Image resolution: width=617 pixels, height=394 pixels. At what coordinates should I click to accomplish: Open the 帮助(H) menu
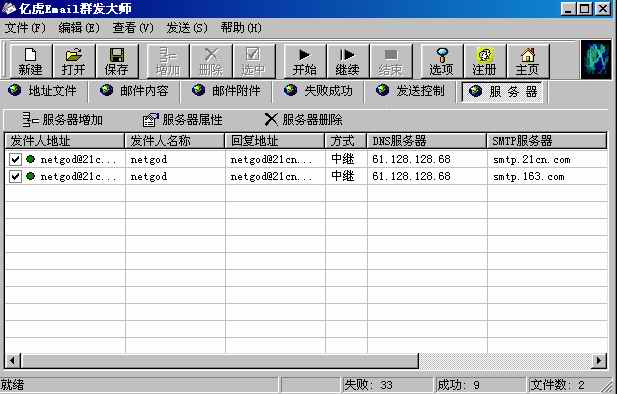(x=241, y=28)
